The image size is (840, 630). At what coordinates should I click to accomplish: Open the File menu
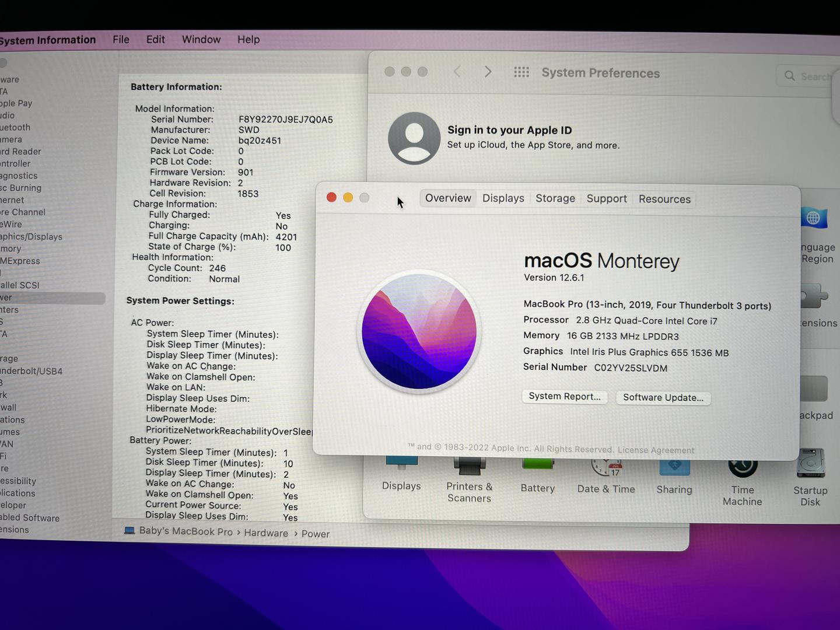pyautogui.click(x=121, y=40)
